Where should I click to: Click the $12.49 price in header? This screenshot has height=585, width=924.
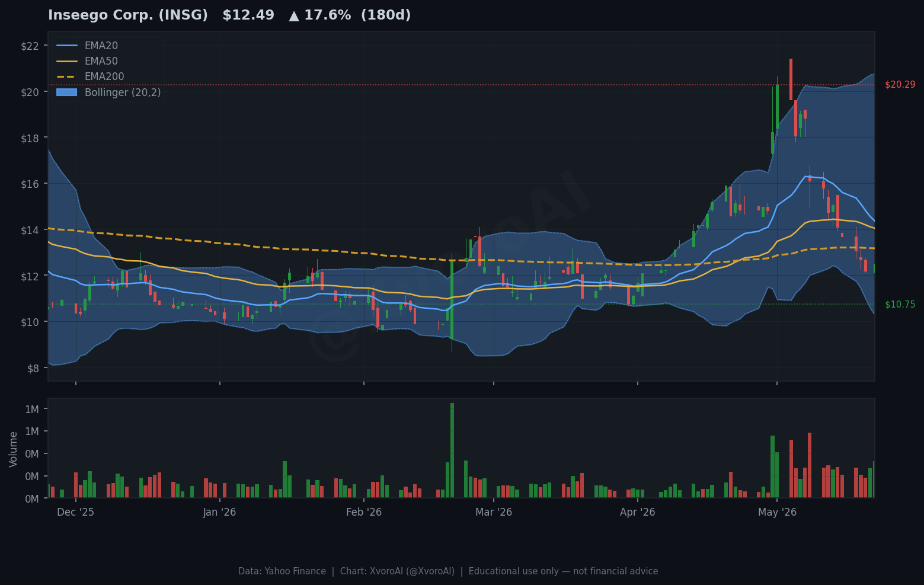click(248, 15)
